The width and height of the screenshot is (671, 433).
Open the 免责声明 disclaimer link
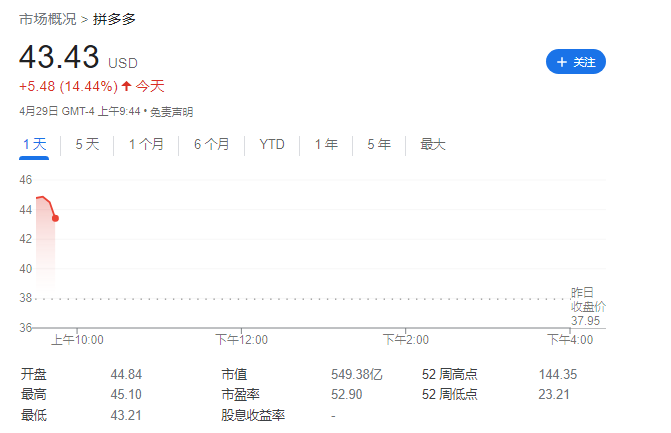[172, 112]
